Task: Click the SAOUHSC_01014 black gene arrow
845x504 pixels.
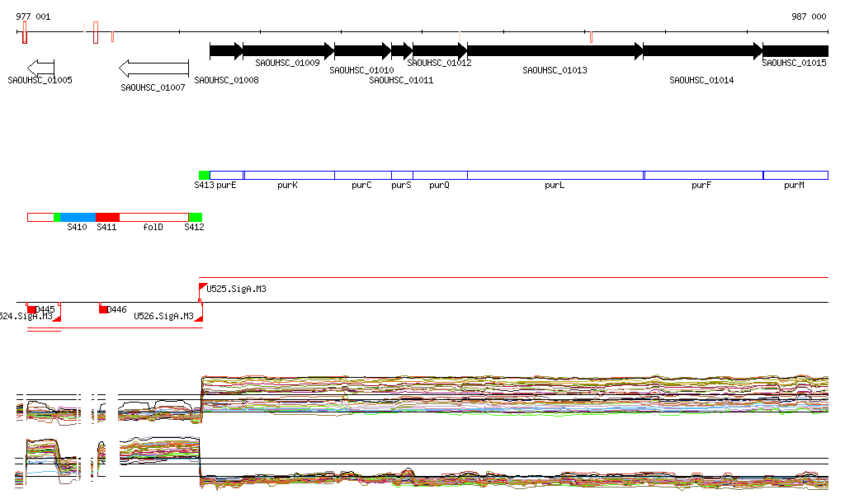Action: pyautogui.click(x=702, y=50)
